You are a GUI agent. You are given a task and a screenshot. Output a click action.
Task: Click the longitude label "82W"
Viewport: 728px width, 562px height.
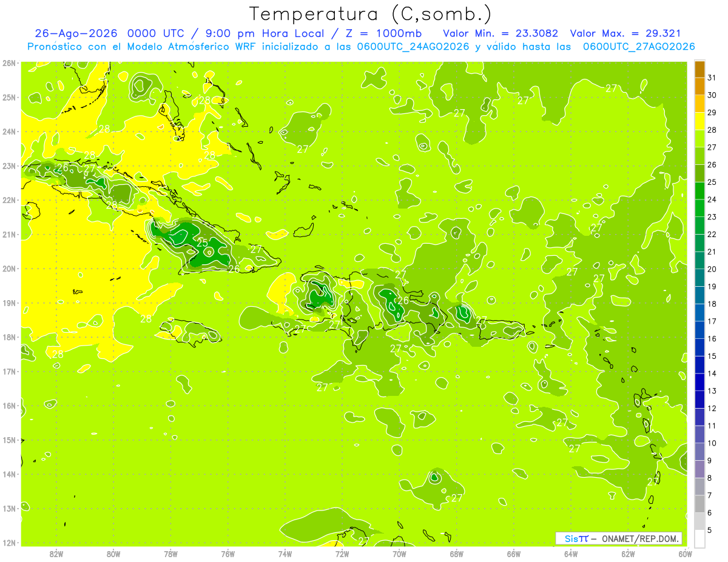click(56, 554)
